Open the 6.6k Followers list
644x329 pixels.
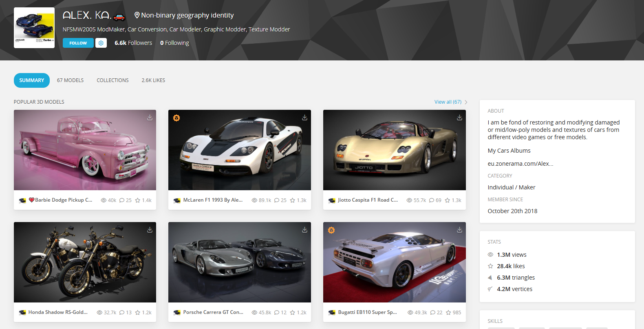point(133,43)
